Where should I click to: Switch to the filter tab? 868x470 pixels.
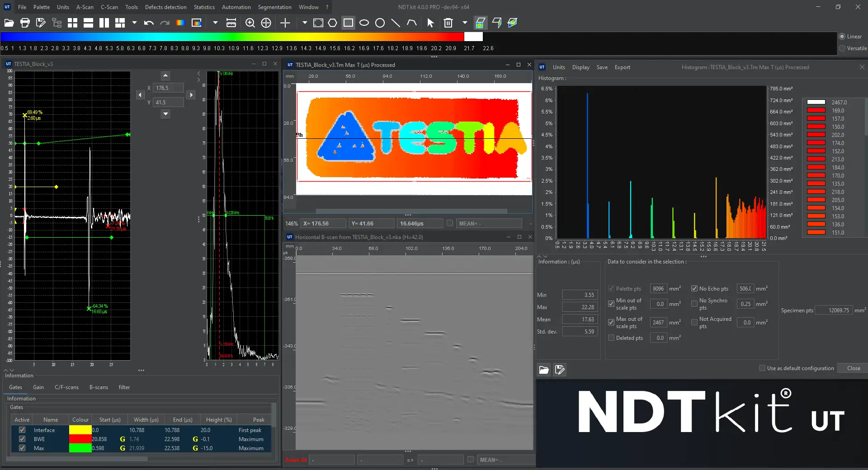124,387
